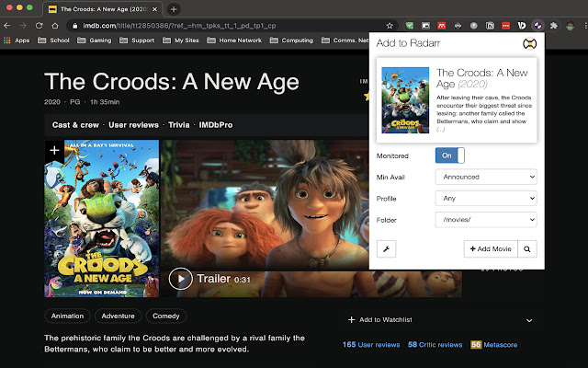Select the Comedy genre chip
The width and height of the screenshot is (588, 368).
(x=166, y=316)
